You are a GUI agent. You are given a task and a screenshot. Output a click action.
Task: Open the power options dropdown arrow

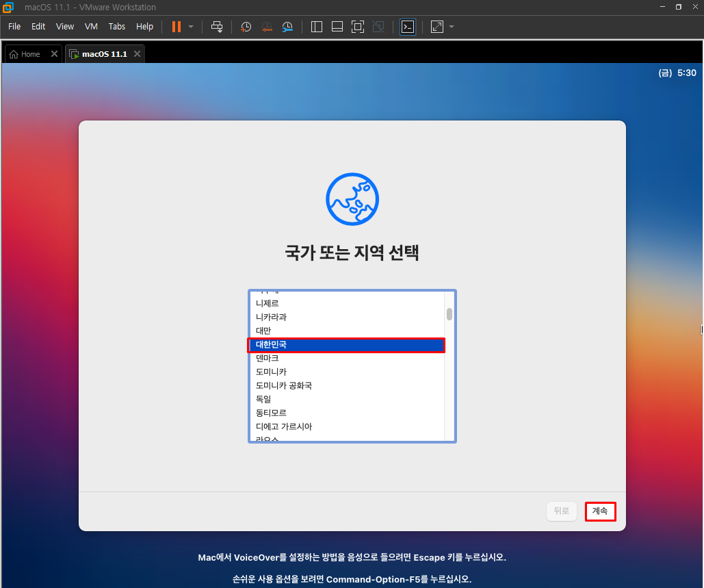191,27
